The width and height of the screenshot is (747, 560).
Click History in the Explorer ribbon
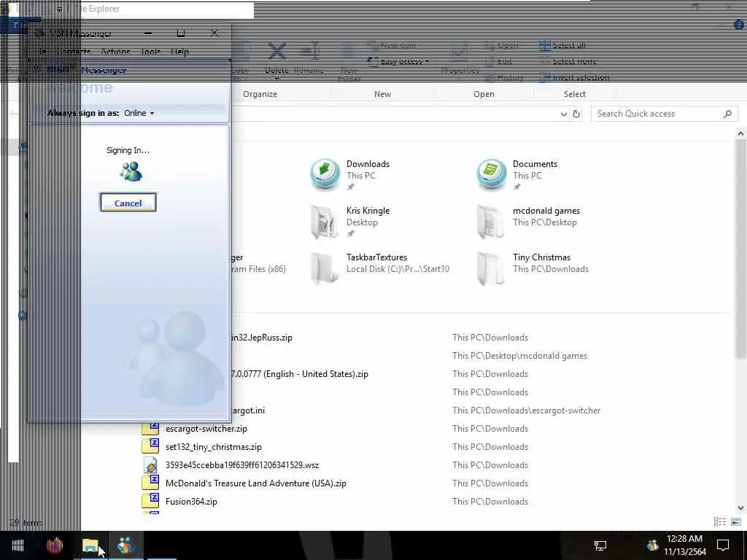coord(505,77)
